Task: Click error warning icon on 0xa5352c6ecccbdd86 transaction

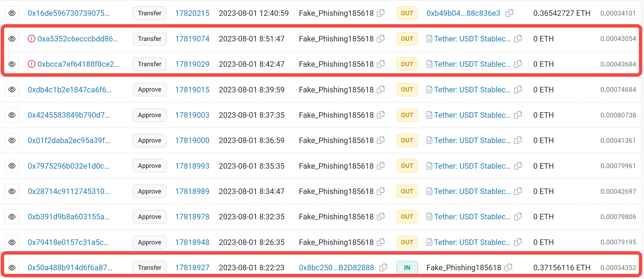Action: 31,39
